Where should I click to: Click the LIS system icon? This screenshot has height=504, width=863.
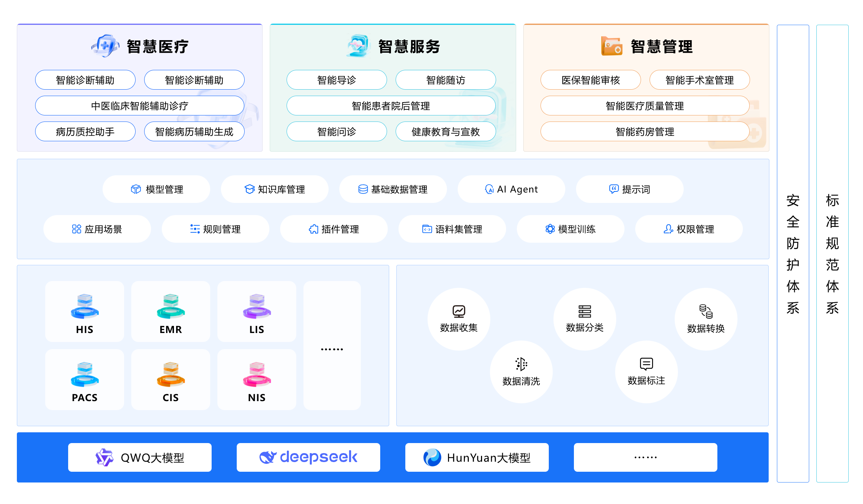pyautogui.click(x=257, y=306)
